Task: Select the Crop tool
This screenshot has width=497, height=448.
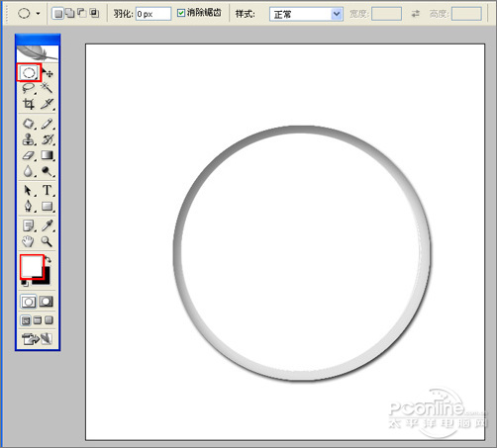Action: pos(29,104)
